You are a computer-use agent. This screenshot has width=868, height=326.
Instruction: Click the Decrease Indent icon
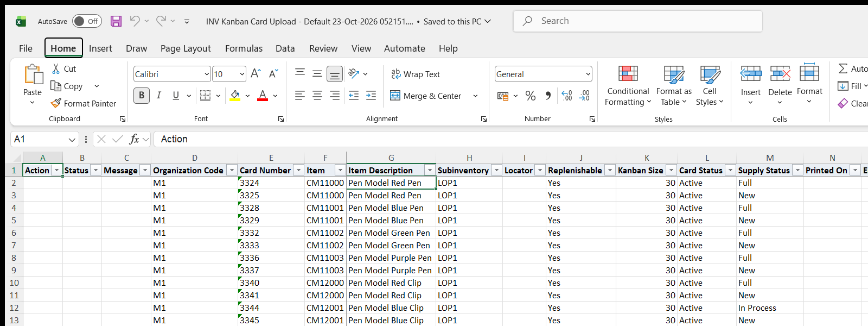(x=354, y=96)
